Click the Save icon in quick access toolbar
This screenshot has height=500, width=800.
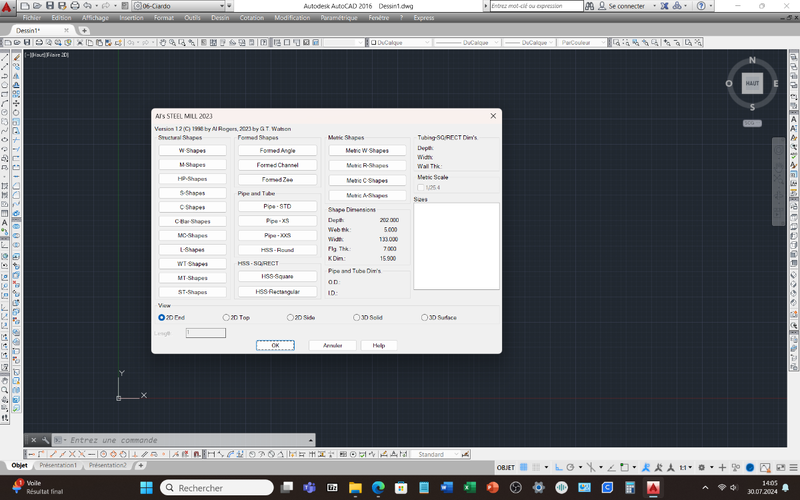[49, 6]
